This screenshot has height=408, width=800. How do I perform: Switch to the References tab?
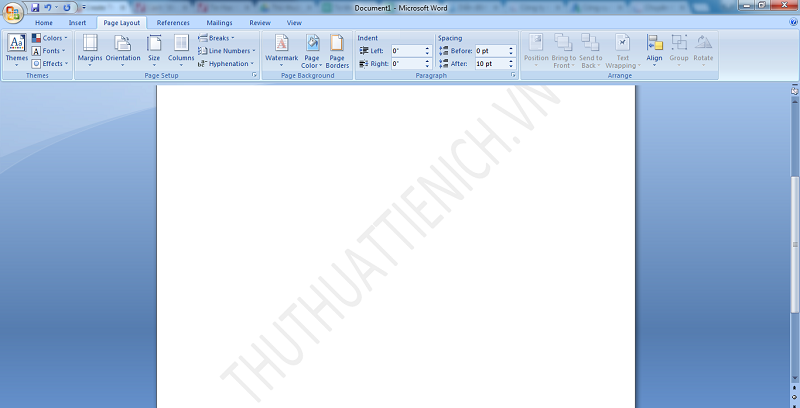tap(173, 22)
